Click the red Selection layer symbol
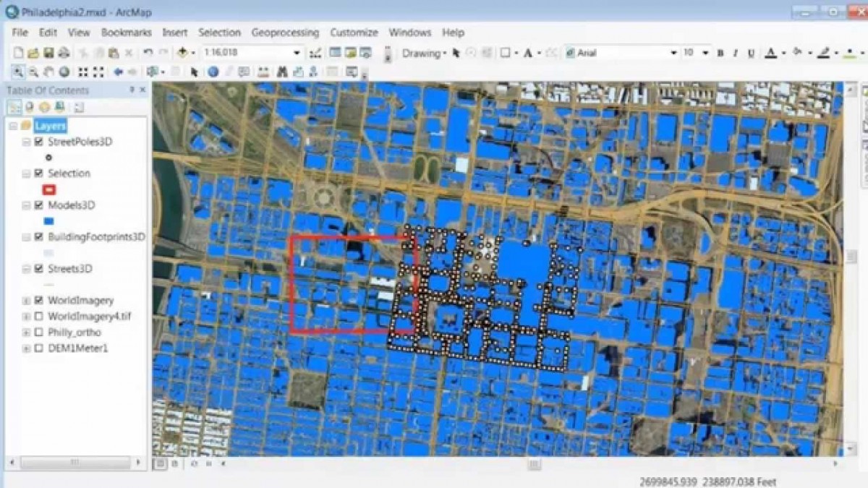This screenshot has height=488, width=868. click(x=49, y=189)
